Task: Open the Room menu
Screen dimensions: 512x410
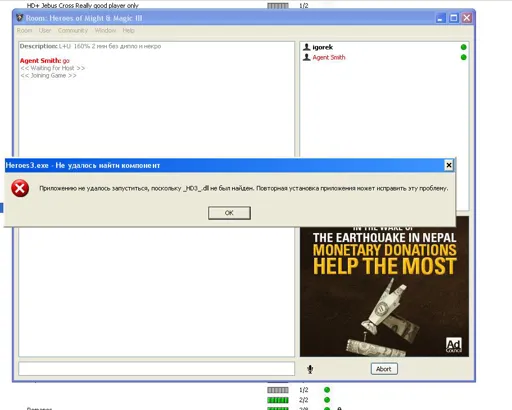Action: [24, 30]
